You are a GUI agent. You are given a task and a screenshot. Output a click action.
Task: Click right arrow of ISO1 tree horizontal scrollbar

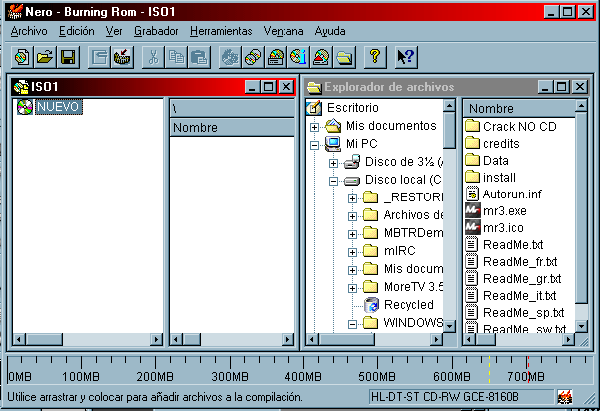[x=156, y=339]
